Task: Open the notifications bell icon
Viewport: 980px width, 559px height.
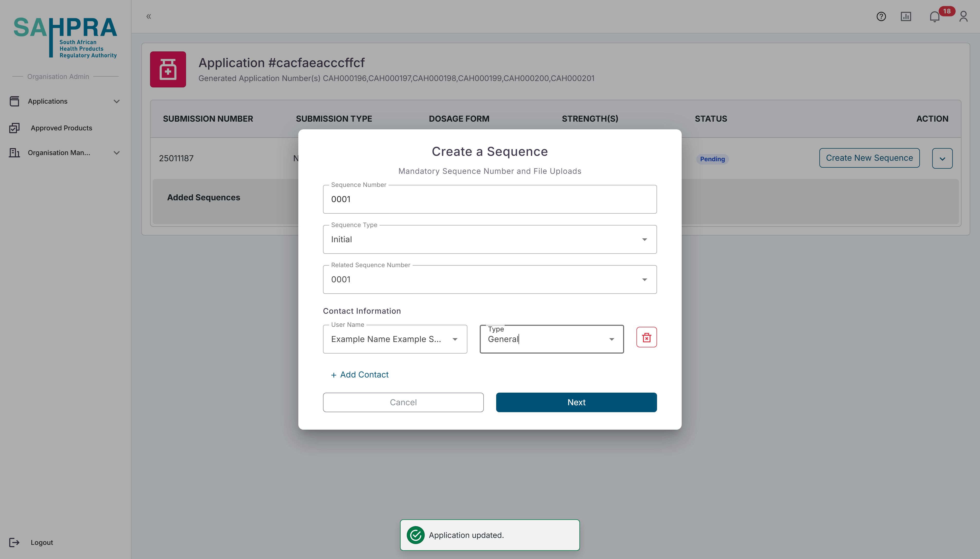Action: pyautogui.click(x=934, y=16)
